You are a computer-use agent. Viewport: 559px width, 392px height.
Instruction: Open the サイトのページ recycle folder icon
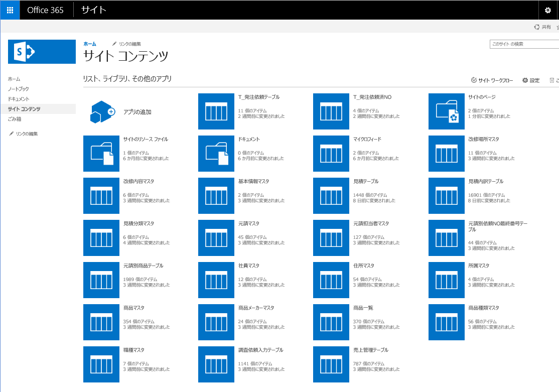pyautogui.click(x=446, y=111)
